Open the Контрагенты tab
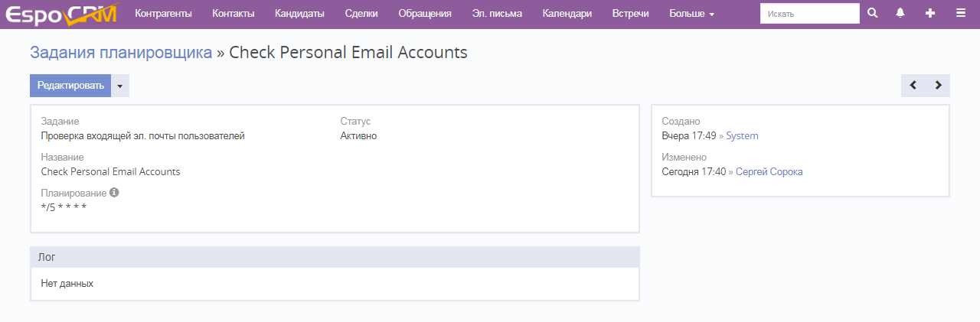The image size is (980, 322). coord(163,14)
